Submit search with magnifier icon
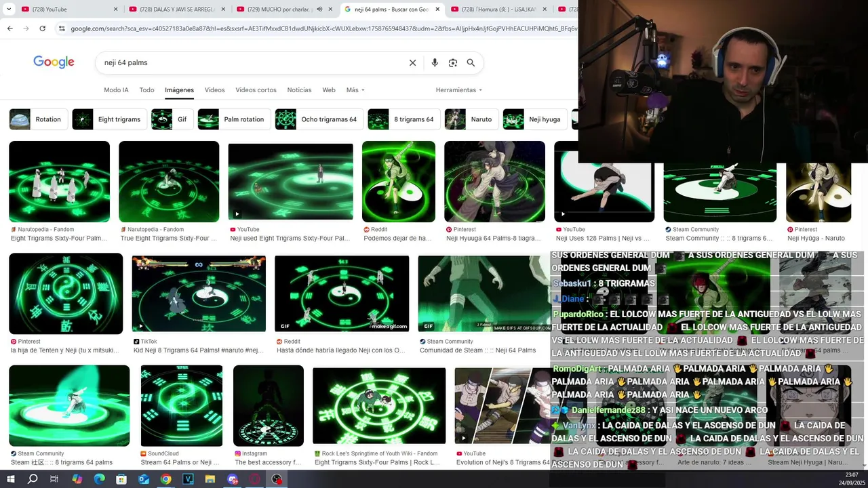868x488 pixels. click(x=471, y=62)
